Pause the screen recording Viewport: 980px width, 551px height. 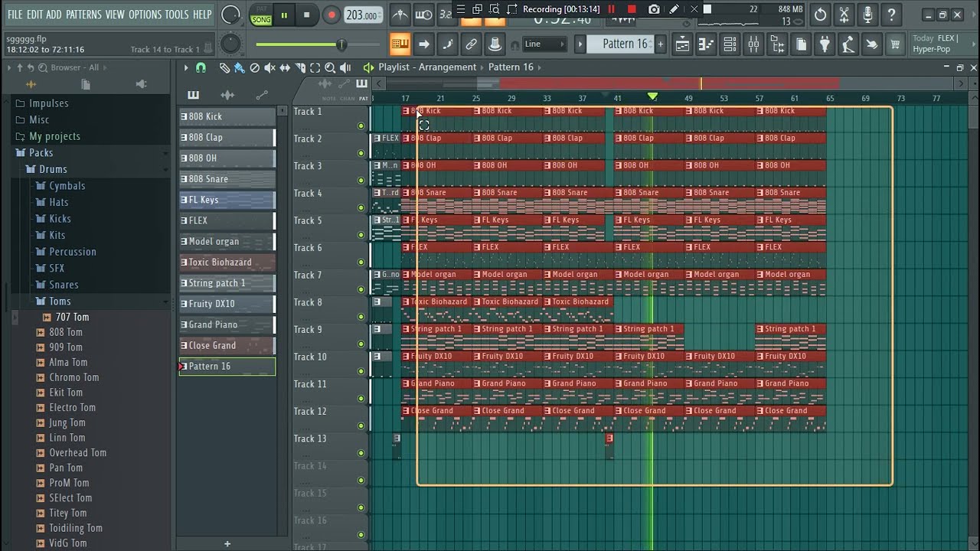coord(611,9)
